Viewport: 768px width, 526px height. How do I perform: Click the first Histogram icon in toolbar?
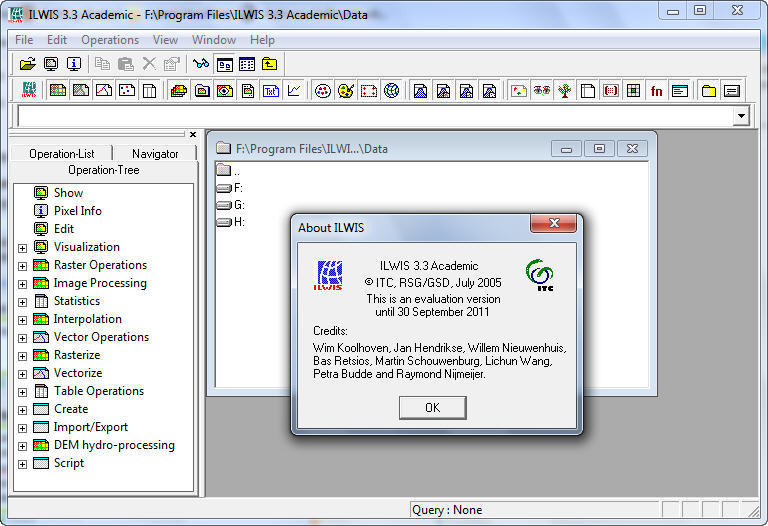click(420, 91)
